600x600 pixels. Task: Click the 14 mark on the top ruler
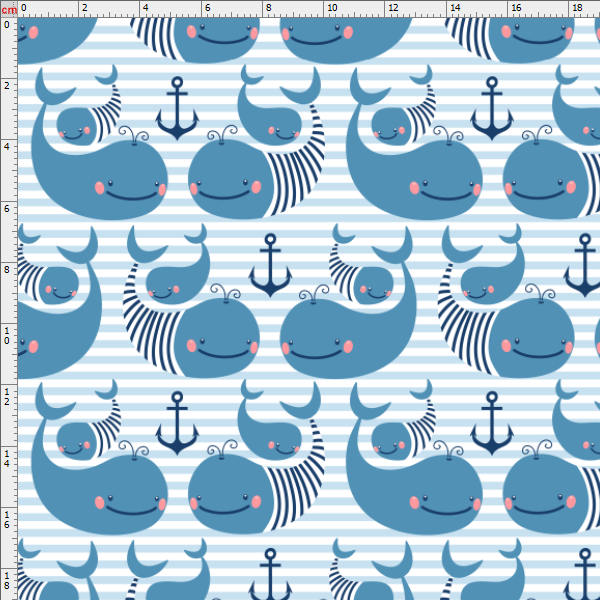coord(455,8)
